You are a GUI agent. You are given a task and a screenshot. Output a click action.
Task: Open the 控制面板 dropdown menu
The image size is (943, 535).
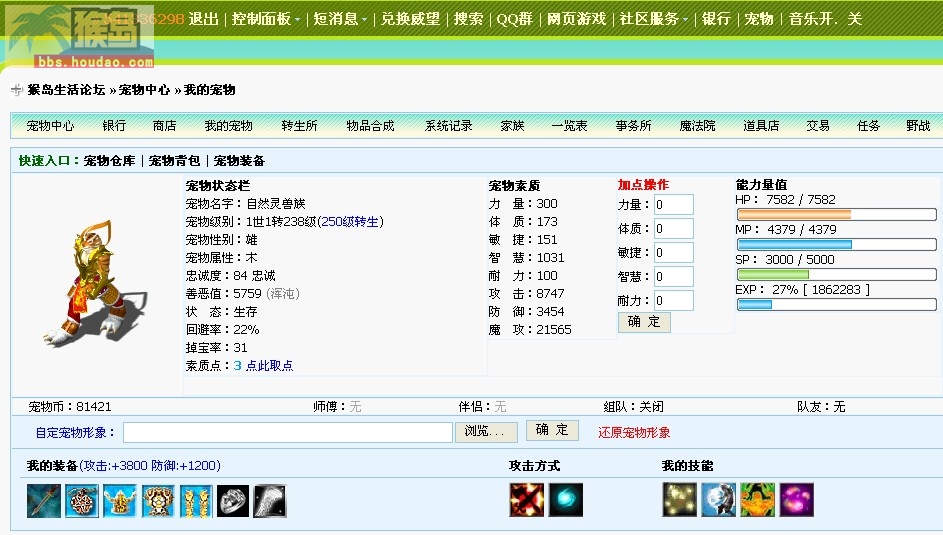click(266, 19)
